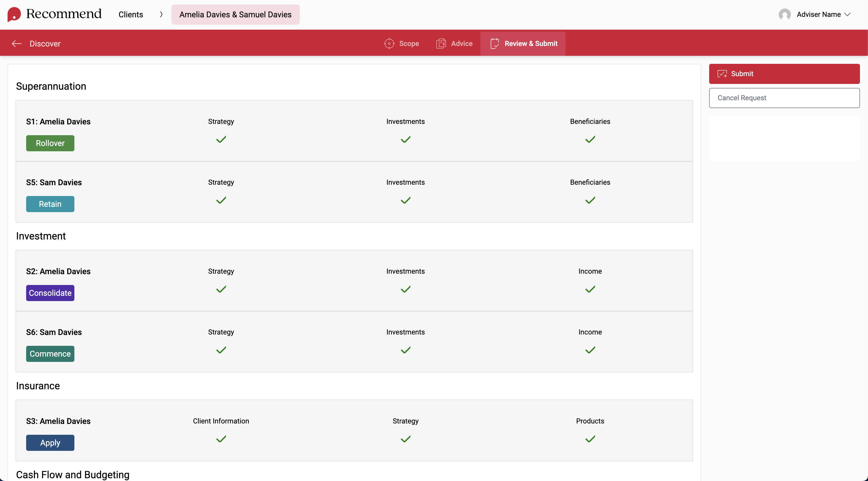Viewport: 868px width, 481px height.
Task: Click S1 Amelia Davies Strategy checkmark
Action: (221, 139)
